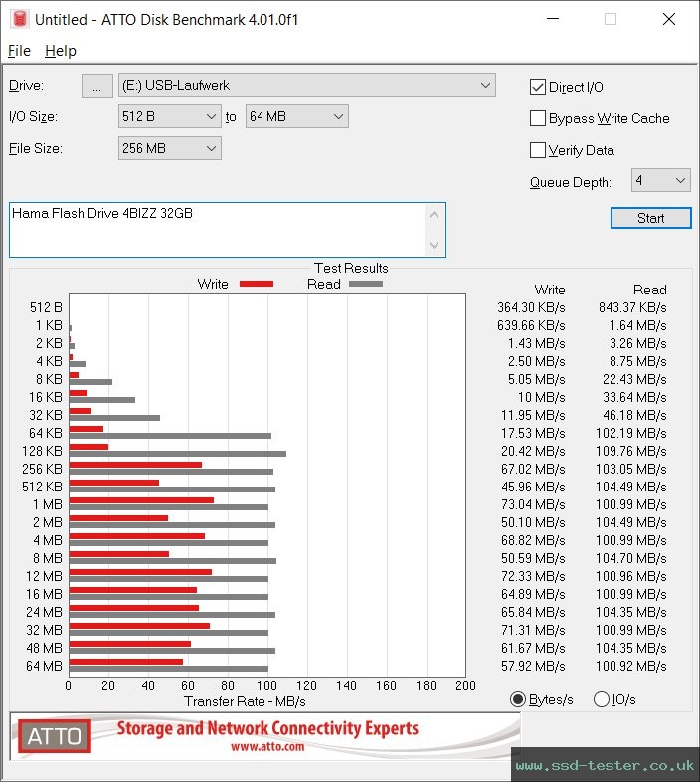700x782 pixels.
Task: Click the 4 MB write value 68.82 MB/s
Action: click(x=533, y=540)
